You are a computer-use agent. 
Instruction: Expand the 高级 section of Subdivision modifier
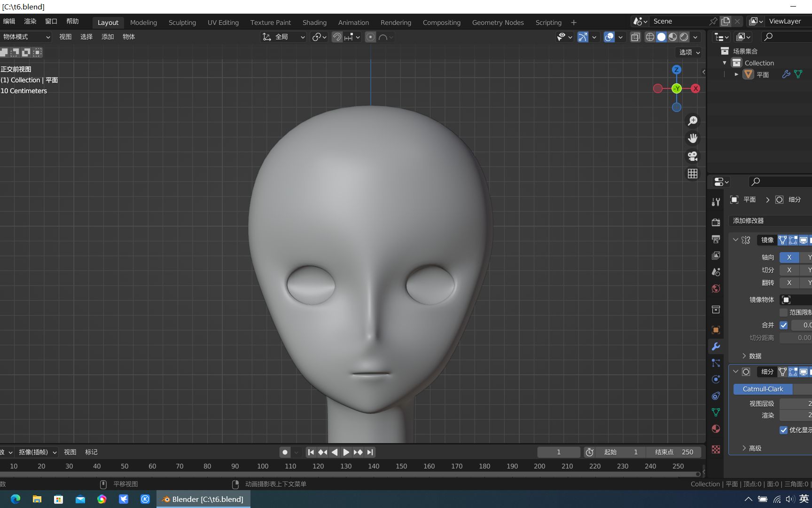tap(754, 448)
